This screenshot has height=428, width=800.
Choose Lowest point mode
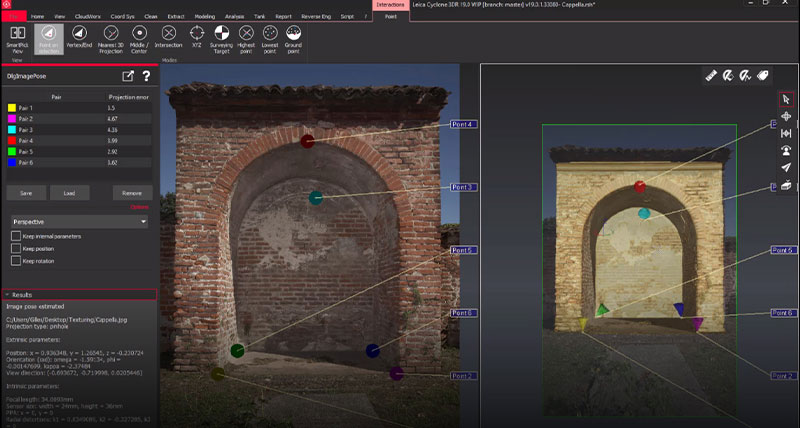(x=270, y=39)
